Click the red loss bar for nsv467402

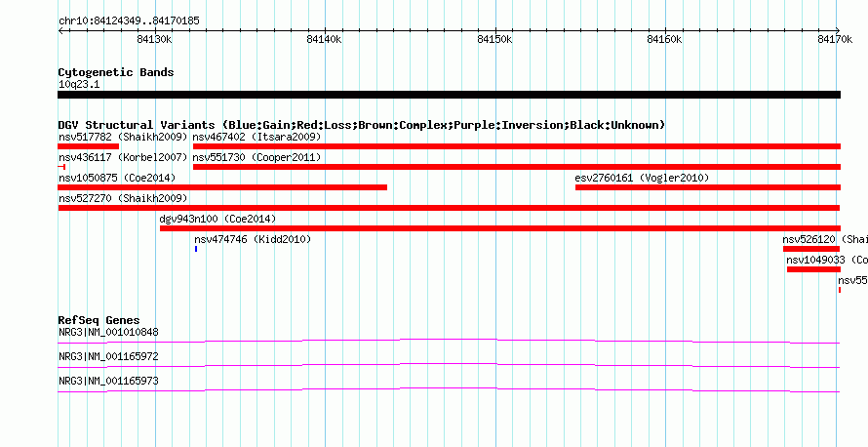[x=517, y=146]
